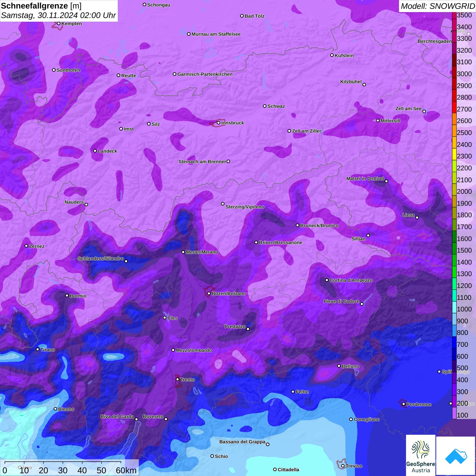Click the blue cloud house logo
The image size is (476, 476).
(456, 456)
